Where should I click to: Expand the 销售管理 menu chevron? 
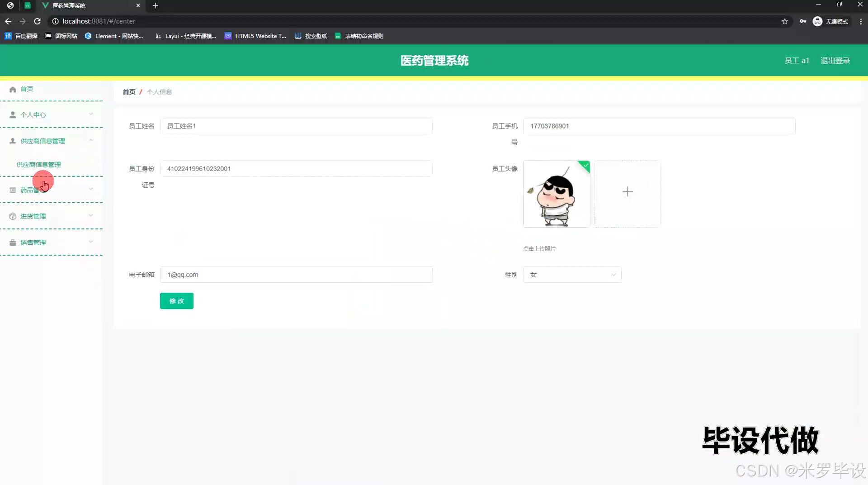pos(91,242)
